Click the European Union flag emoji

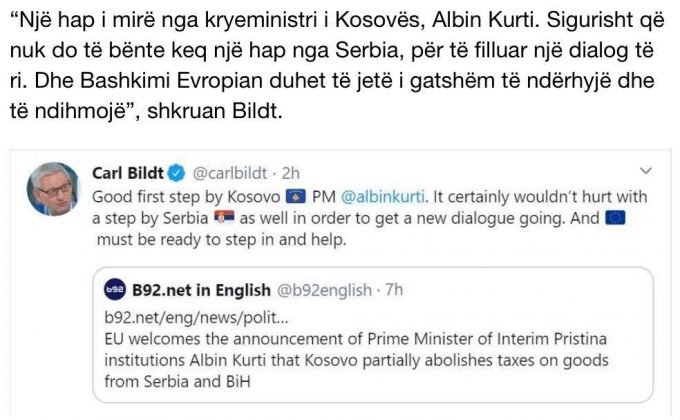pos(616,218)
